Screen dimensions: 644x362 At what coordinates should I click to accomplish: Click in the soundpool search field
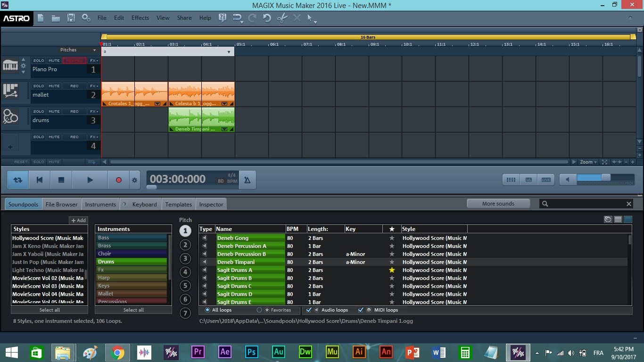(587, 204)
